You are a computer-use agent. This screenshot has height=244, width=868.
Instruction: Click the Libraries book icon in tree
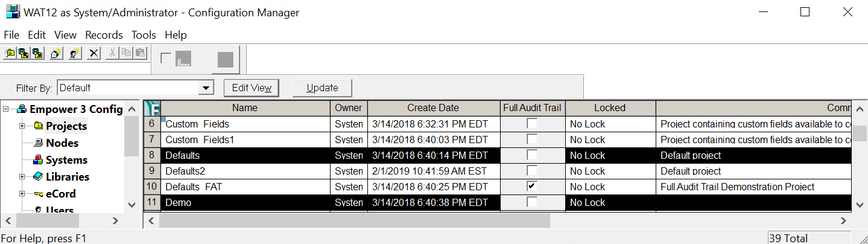click(38, 177)
